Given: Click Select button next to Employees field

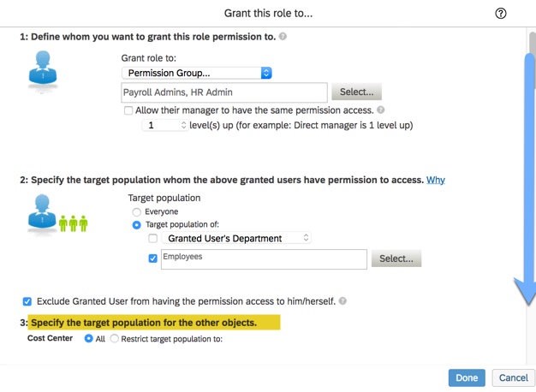Looking at the screenshot, I should point(396,258).
